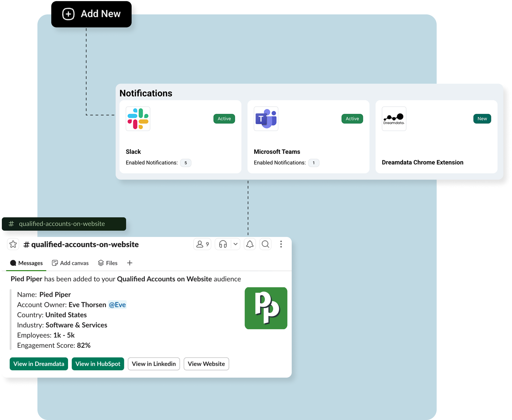This screenshot has height=420, width=512.
Task: Open the Add canvas tab
Action: pyautogui.click(x=70, y=263)
